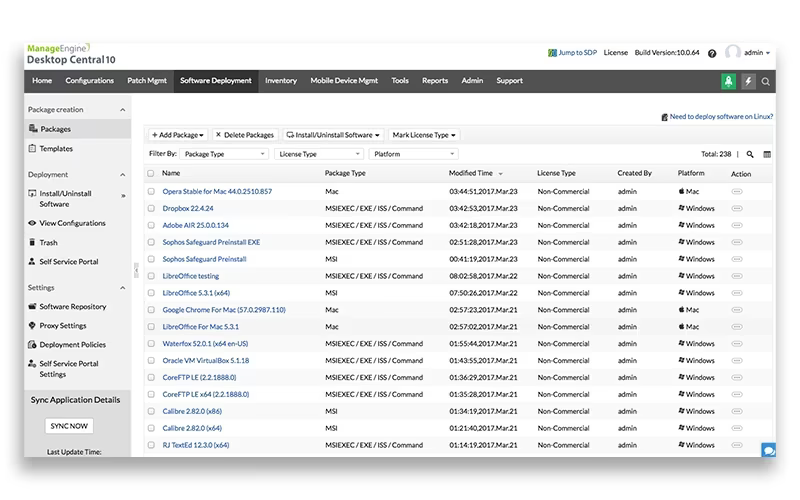The width and height of the screenshot is (800, 500).
Task: Check the Dropbox 22.4.24 checkbox
Action: 151,209
